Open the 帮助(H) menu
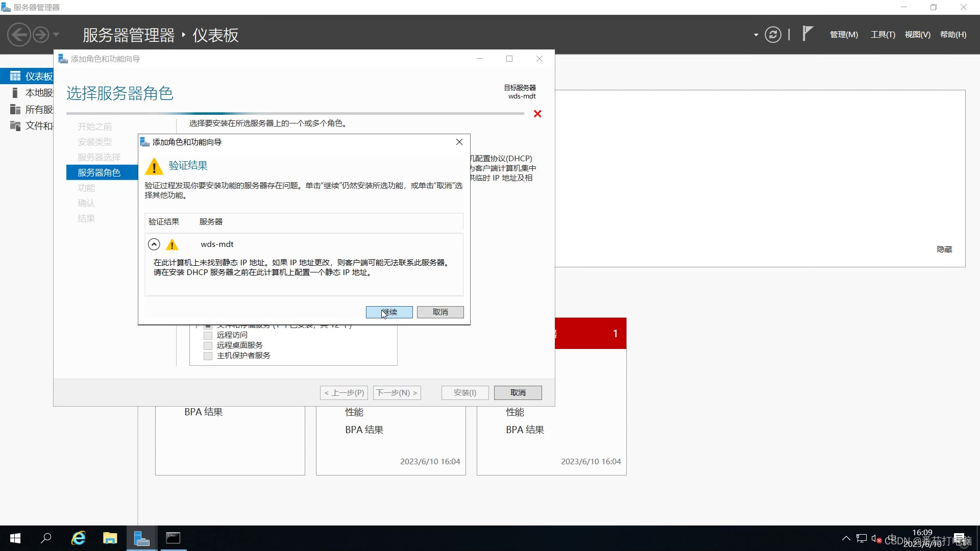Image resolution: width=980 pixels, height=551 pixels. (x=953, y=35)
